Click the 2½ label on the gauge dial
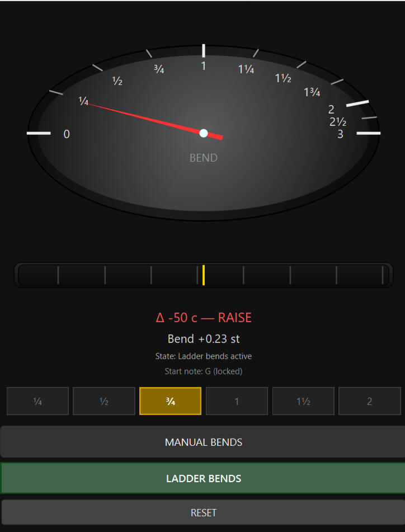Image resolution: width=405 pixels, height=532 pixels. (338, 122)
